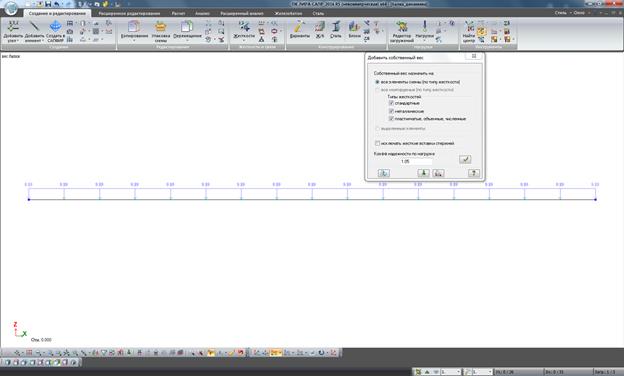Viewport: 624px width, 376px height.
Task: Expand the Перемещение dropdown arrow
Action: (187, 40)
